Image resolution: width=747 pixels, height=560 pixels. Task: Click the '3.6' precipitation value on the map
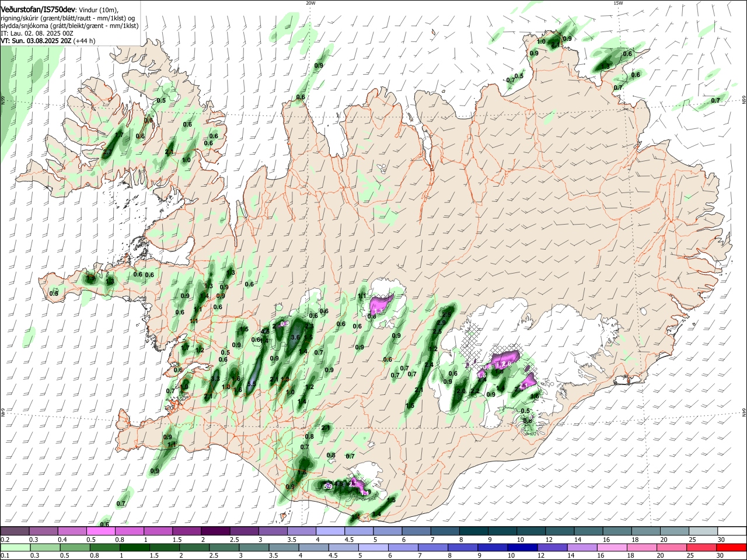[295, 337]
